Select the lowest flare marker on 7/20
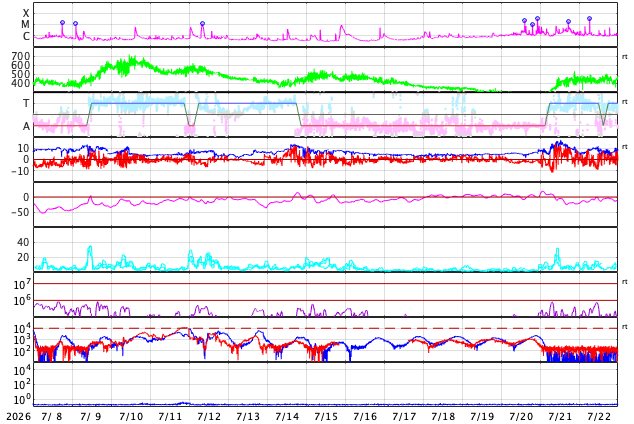The width and height of the screenshot is (634, 424). 532,24
